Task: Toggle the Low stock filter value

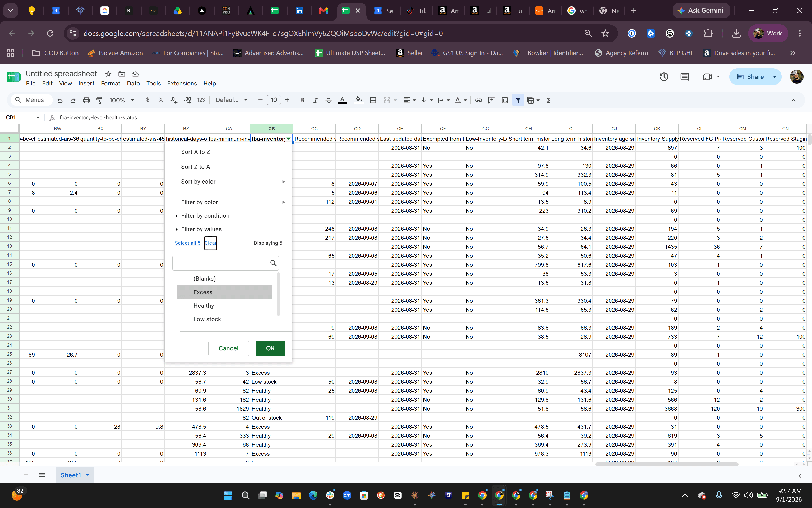Action: pos(224,319)
